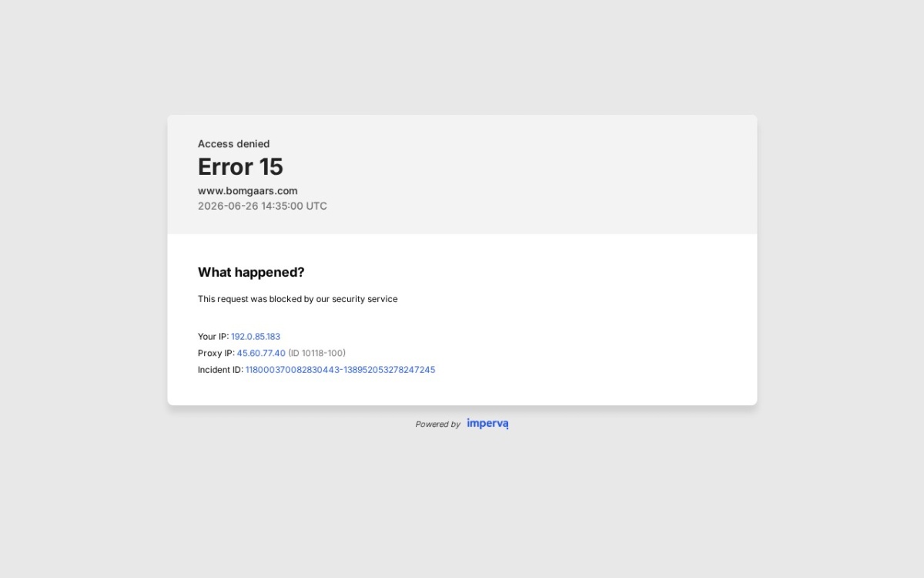Click the 'Incident ID:' label

tap(220, 370)
